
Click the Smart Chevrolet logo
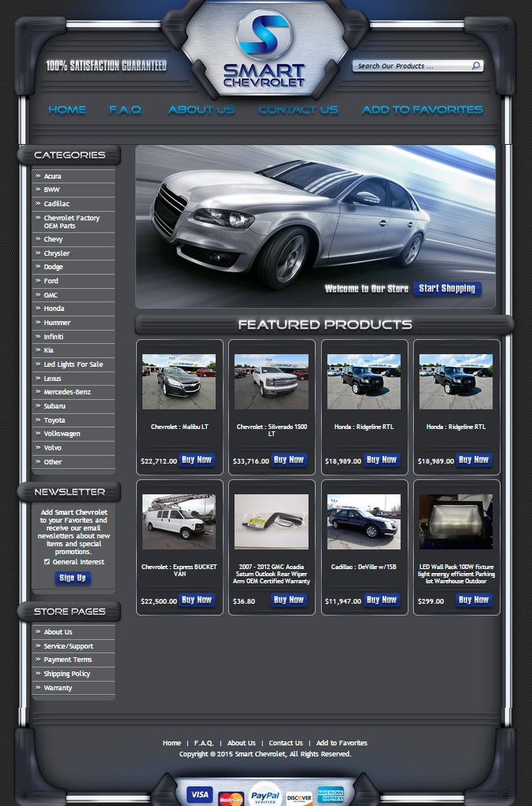264,49
